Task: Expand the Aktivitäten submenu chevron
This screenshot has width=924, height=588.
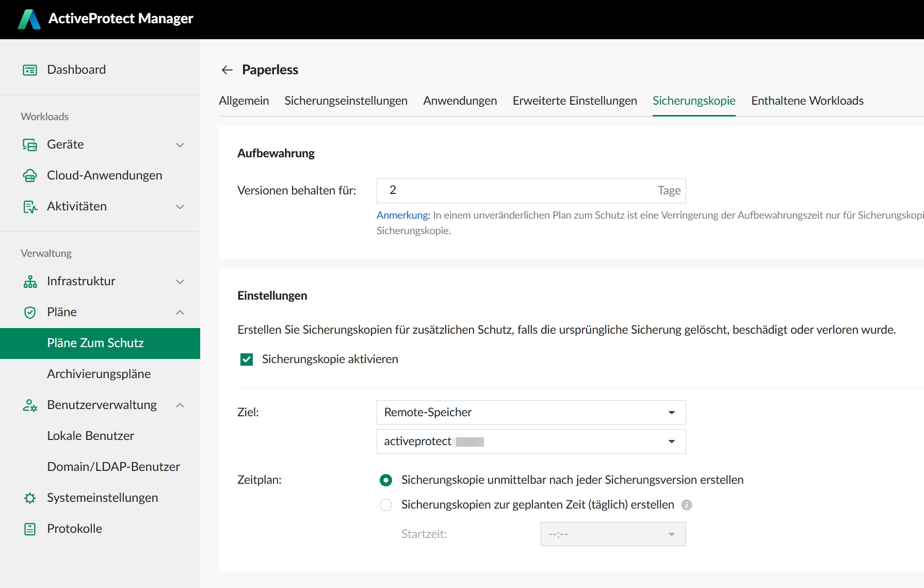Action: pos(180,207)
